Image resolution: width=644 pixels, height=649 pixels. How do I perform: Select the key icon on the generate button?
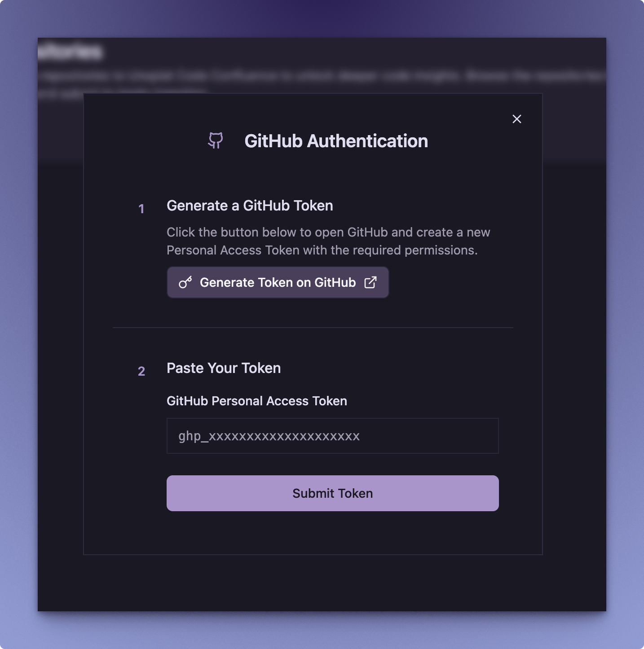[185, 282]
